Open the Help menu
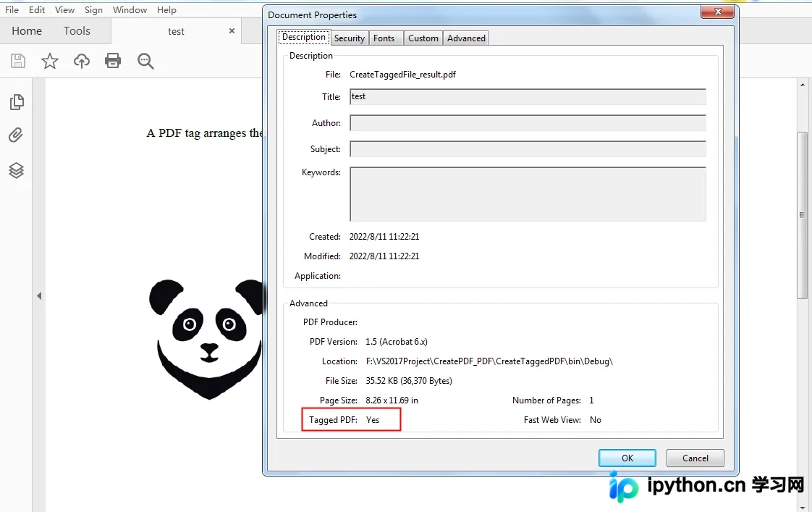Image resolution: width=812 pixels, height=512 pixels. 166,10
